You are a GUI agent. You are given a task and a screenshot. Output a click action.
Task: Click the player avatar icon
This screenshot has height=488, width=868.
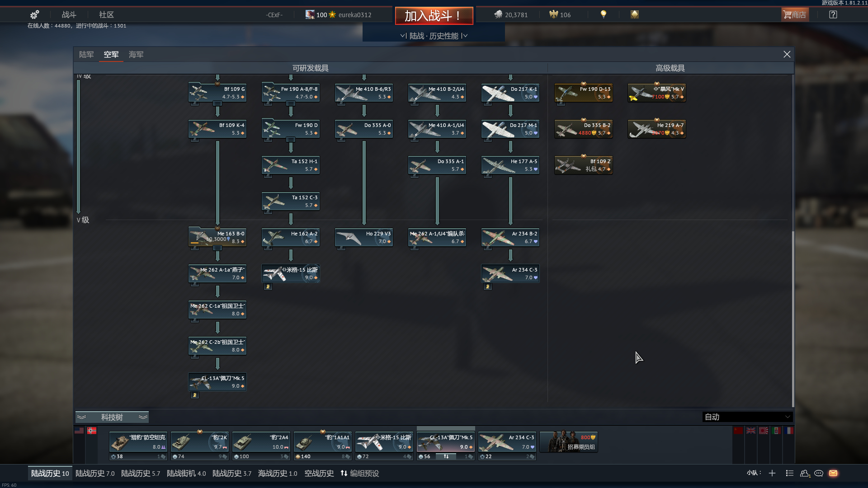tap(310, 14)
